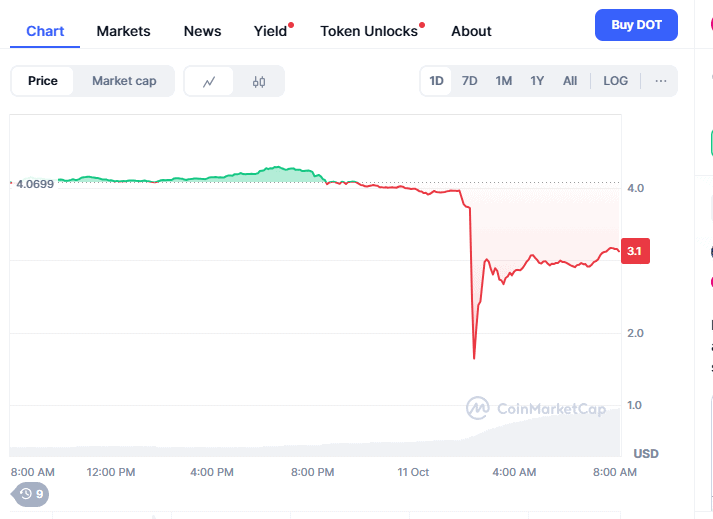This screenshot has width=713, height=519.
Task: Open the Markets tab
Action: pyautogui.click(x=124, y=31)
